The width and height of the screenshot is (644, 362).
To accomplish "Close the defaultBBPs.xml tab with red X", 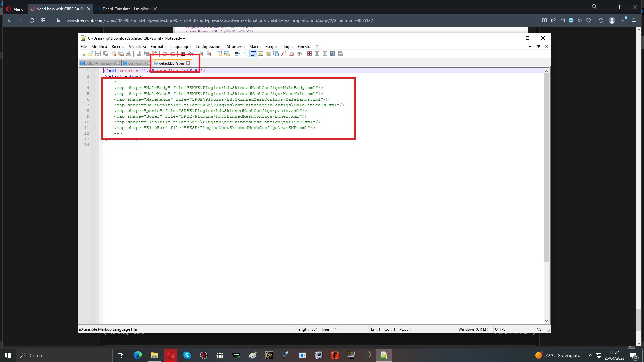I will [x=188, y=63].
